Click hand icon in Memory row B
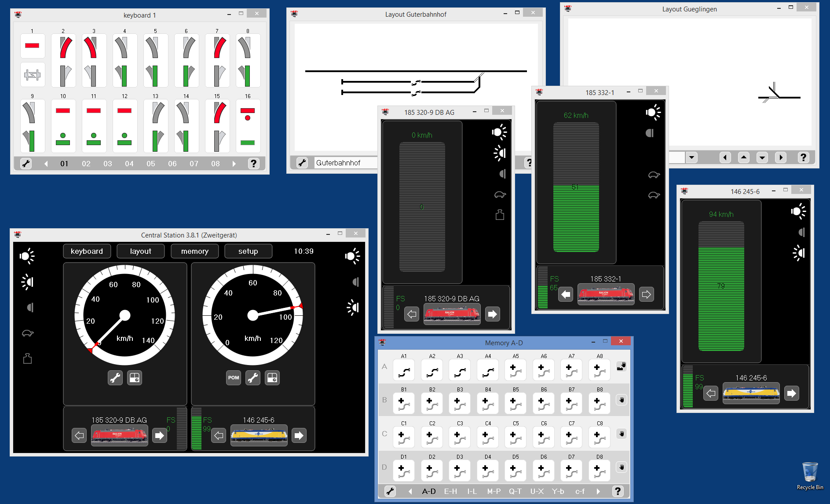The height and width of the screenshot is (504, 830). [x=621, y=400]
